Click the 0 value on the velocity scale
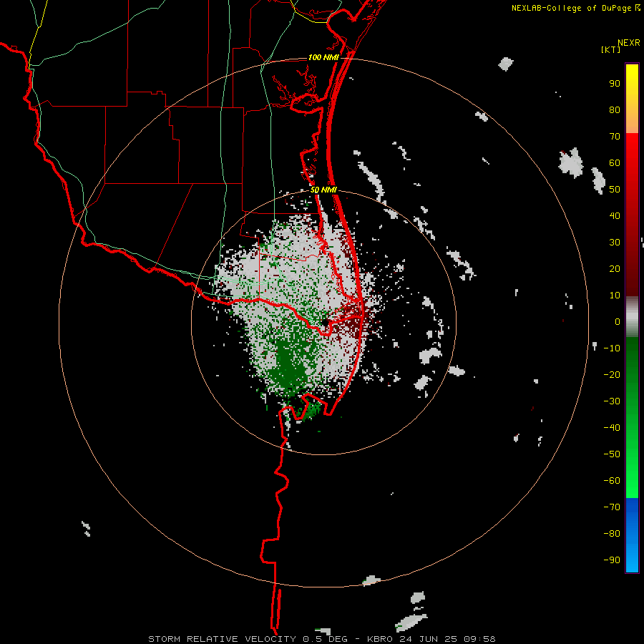644x644 pixels. [618, 322]
